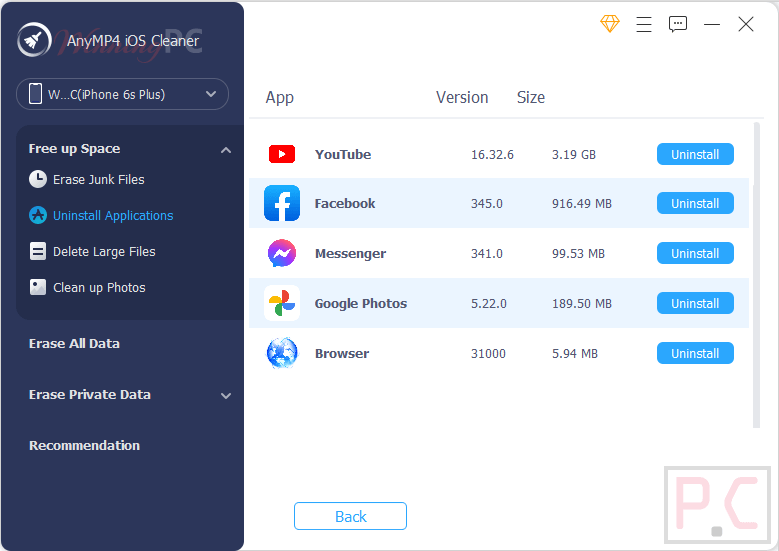Select the Browser app name
The width and height of the screenshot is (779, 551).
342,354
